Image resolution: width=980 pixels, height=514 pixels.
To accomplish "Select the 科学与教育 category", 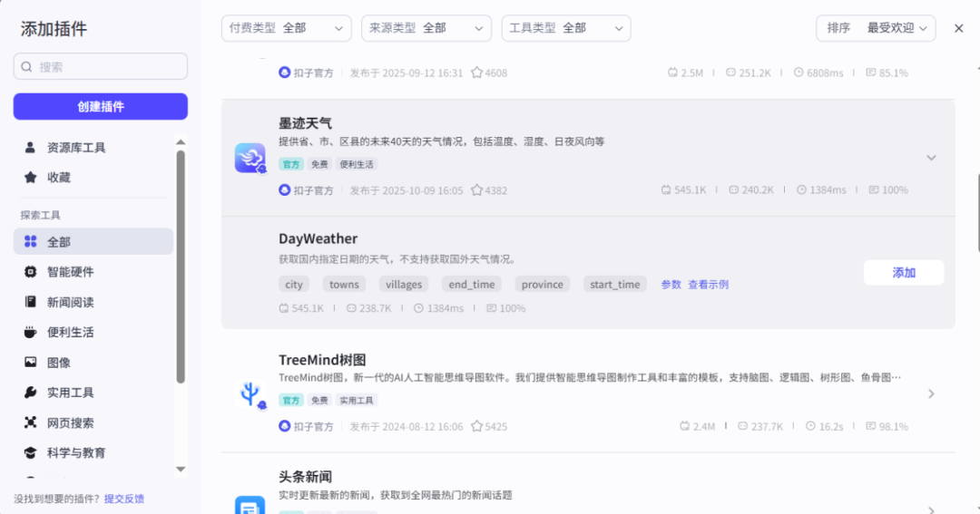I will (x=93, y=452).
